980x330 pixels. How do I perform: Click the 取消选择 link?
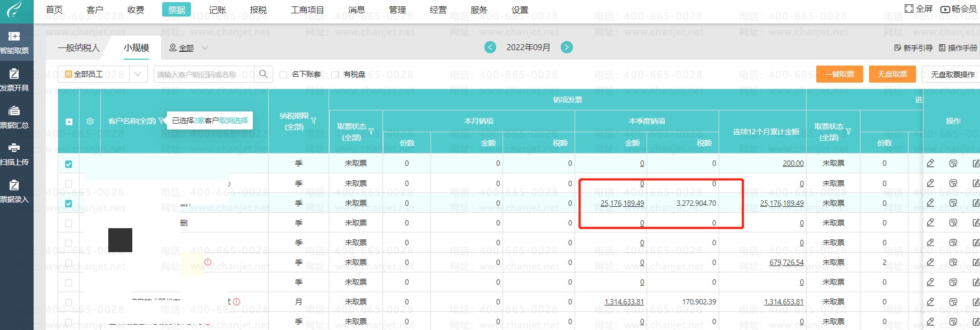[234, 120]
